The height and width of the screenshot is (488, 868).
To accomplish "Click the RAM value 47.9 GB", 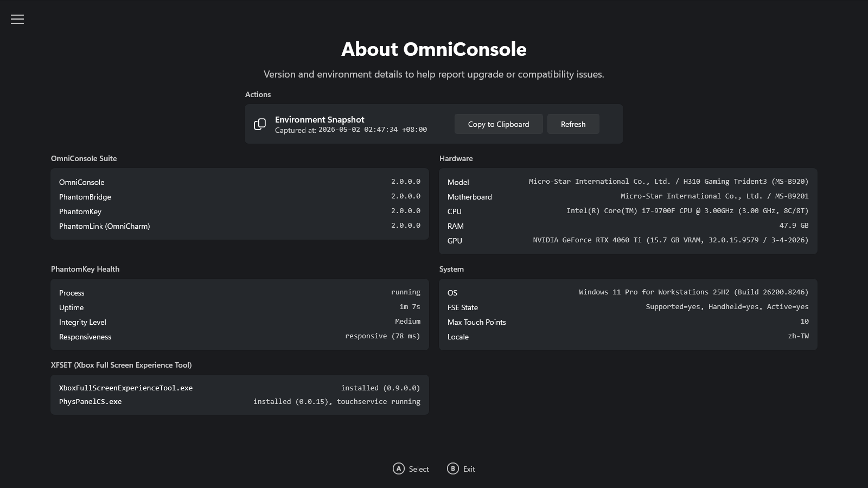I will click(794, 226).
